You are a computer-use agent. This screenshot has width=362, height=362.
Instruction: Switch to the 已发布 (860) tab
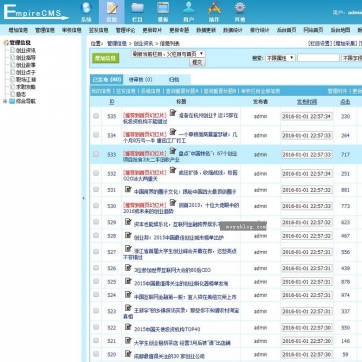(106, 79)
